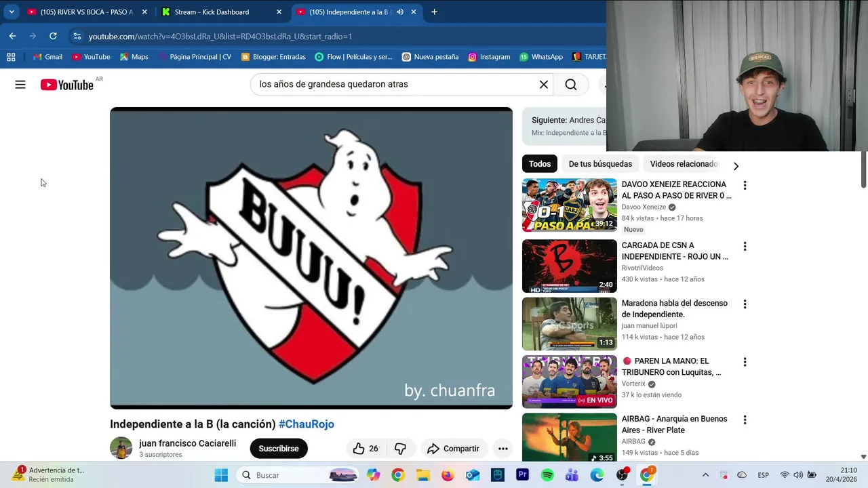View site information icon in address bar
868x488 pixels.
(77, 36)
